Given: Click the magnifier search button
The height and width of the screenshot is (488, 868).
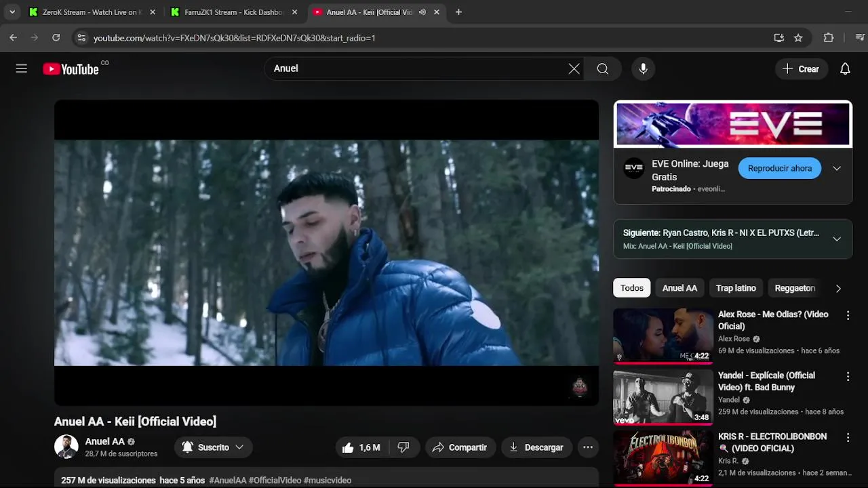Looking at the screenshot, I should coord(603,68).
